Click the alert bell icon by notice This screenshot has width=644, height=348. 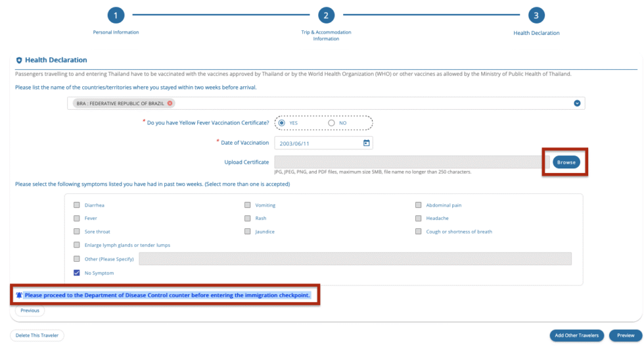tap(19, 295)
